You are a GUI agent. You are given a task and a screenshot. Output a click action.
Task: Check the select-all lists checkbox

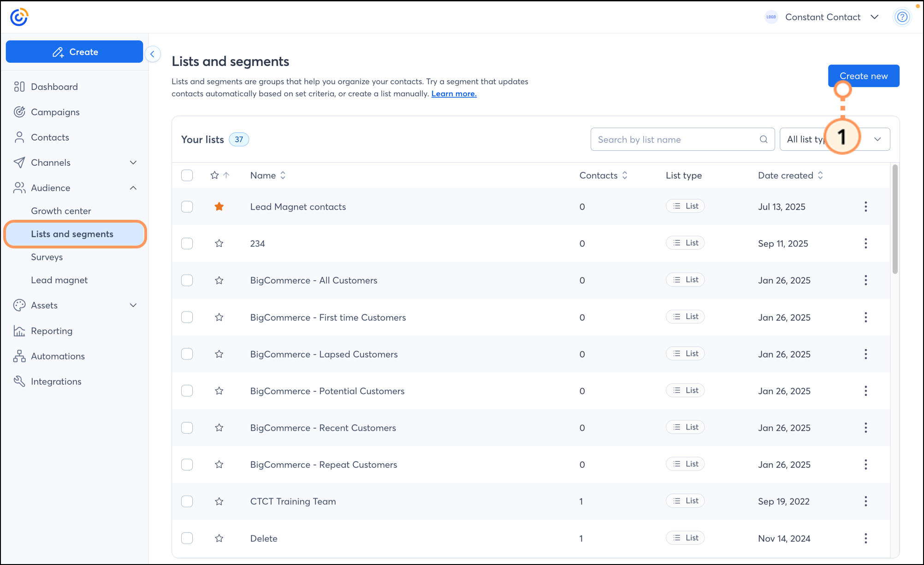187,175
